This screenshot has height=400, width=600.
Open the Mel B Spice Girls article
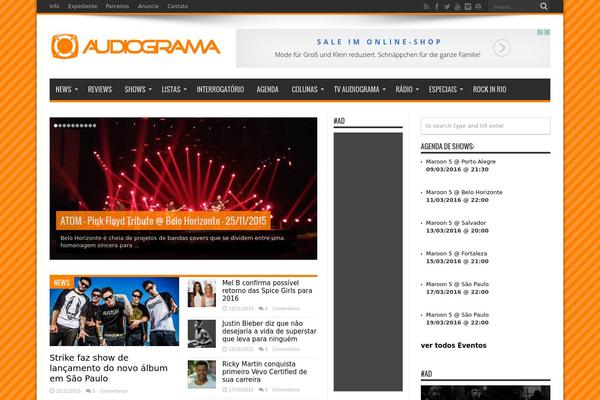(x=267, y=291)
